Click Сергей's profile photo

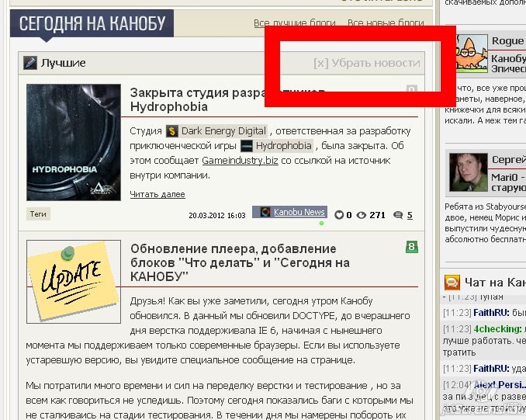(468, 172)
